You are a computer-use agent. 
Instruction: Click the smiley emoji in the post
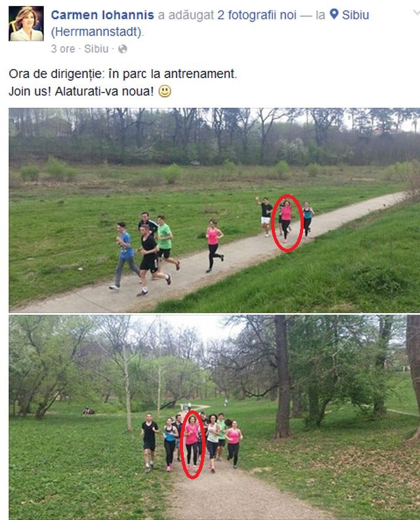[x=165, y=91]
